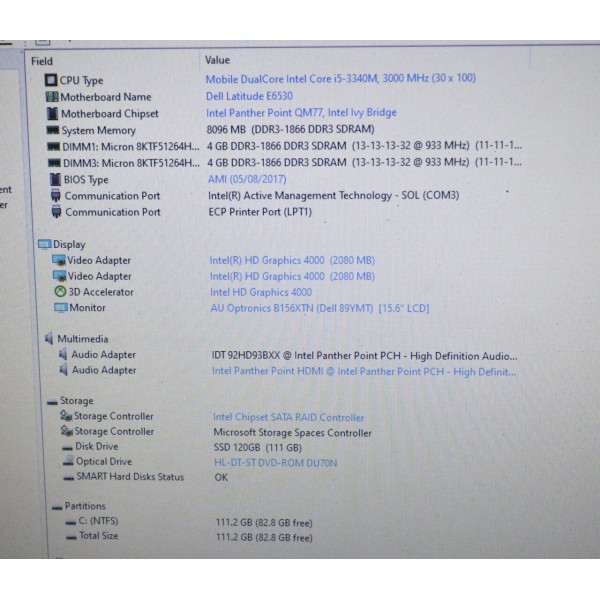Click the speaker icon beside IDT 92HD93BXX
The image size is (600, 600).
pyautogui.click(x=63, y=354)
